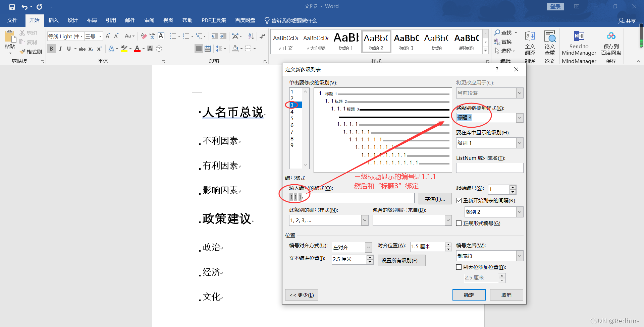Switch to 布局 tab
644x327 pixels.
(x=92, y=20)
